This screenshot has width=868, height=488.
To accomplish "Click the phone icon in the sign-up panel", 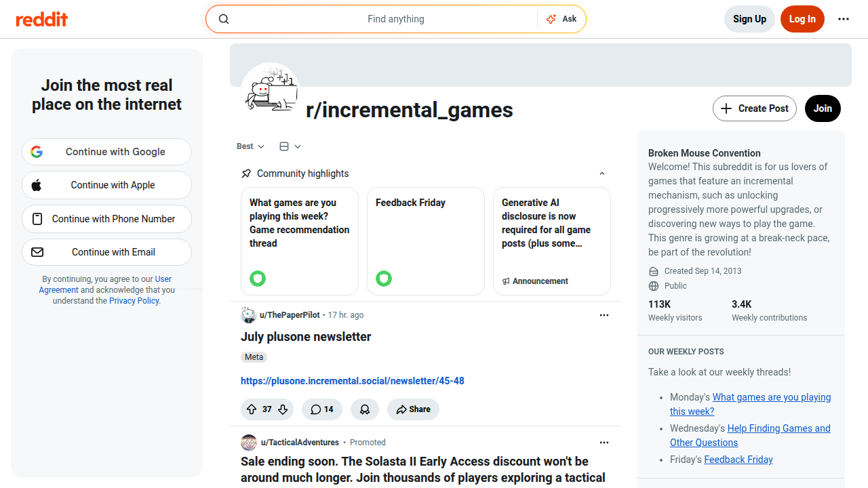I will (x=37, y=219).
